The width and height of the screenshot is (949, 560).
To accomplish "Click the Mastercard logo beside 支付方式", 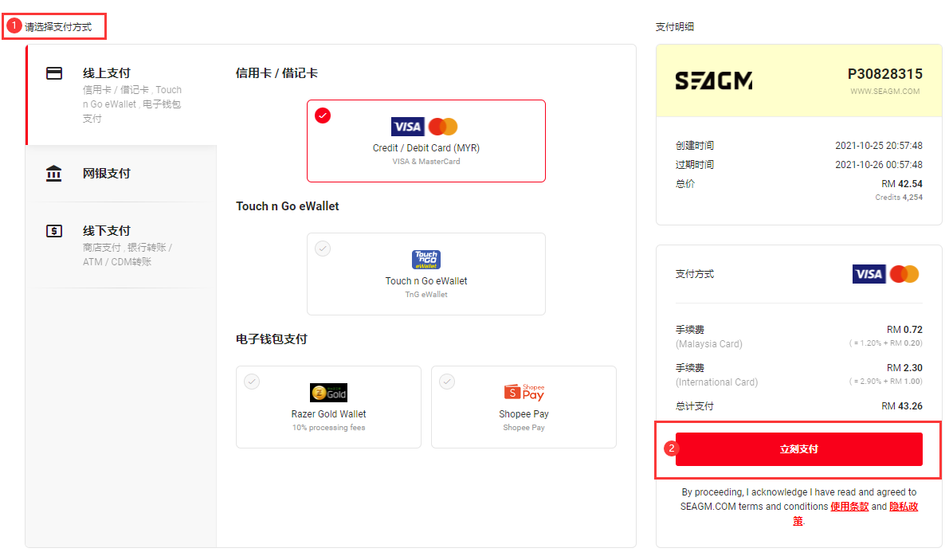I will 904,274.
